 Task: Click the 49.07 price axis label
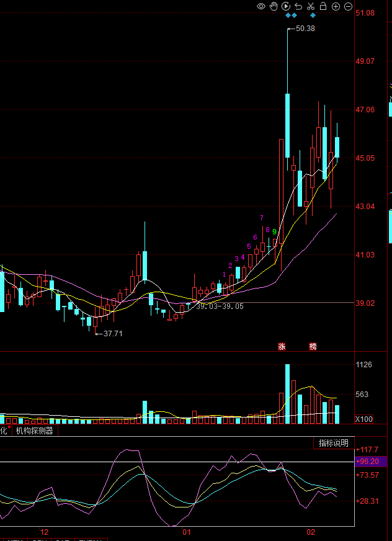[x=365, y=61]
